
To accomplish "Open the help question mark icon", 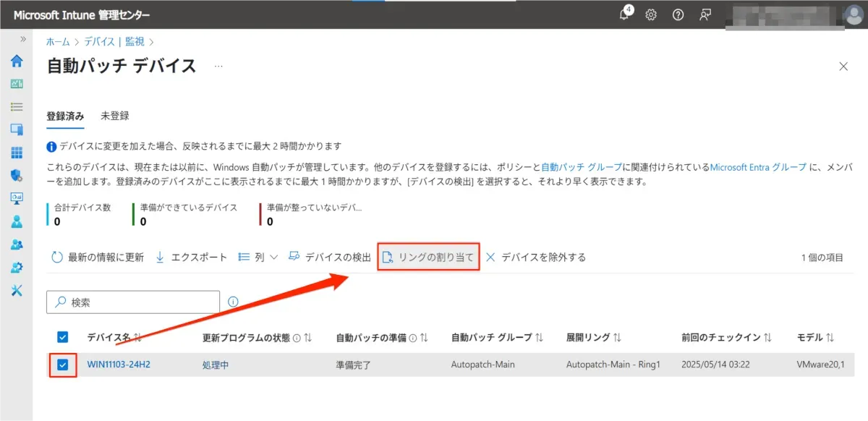I will coord(678,14).
